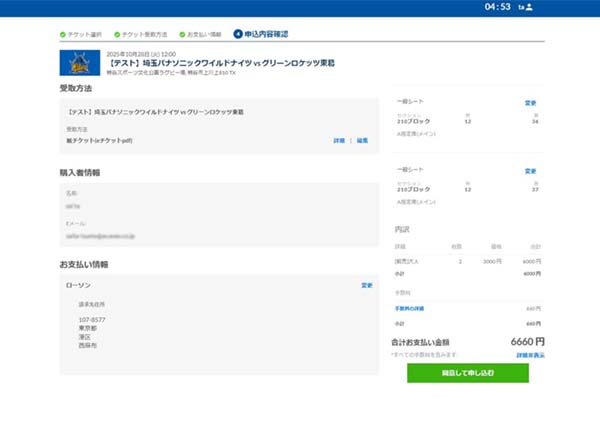Image resolution: width=600 pixels, height=428 pixels.
Task: Return to the チケット受取方法 step
Action: [x=144, y=34]
